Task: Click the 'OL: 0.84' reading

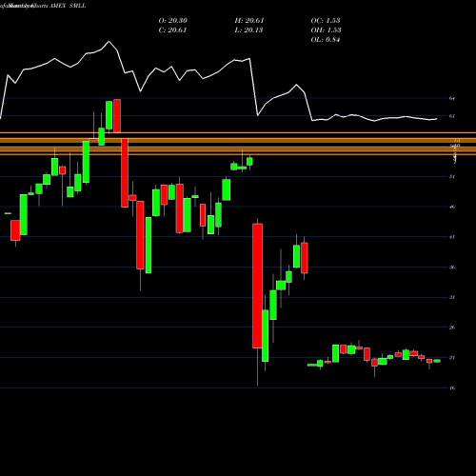Action: [326, 40]
